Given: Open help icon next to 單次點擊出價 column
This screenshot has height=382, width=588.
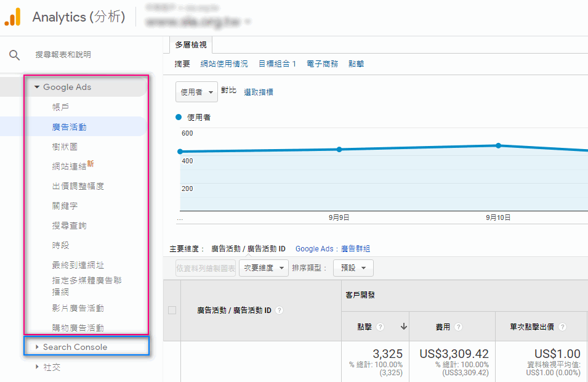Looking at the screenshot, I should point(562,327).
